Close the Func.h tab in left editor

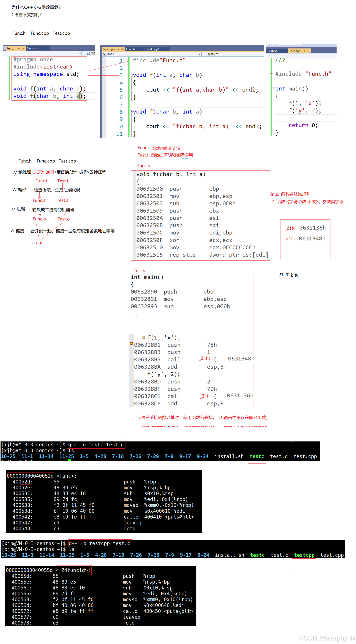point(23,49)
